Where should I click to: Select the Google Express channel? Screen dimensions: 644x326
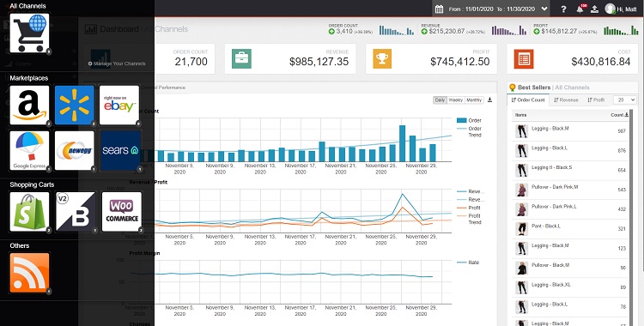[29, 150]
